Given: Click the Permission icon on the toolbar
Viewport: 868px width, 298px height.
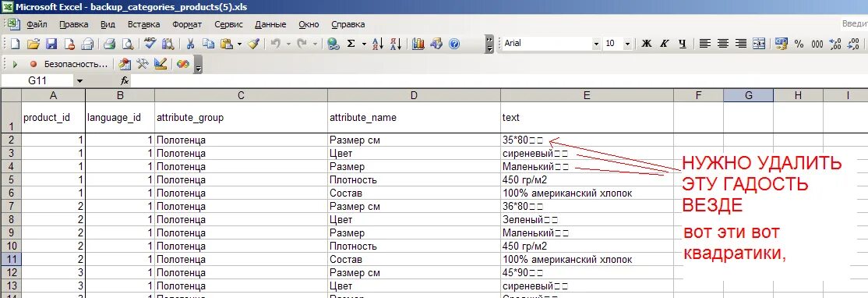Looking at the screenshot, I should pyautogui.click(x=70, y=44).
